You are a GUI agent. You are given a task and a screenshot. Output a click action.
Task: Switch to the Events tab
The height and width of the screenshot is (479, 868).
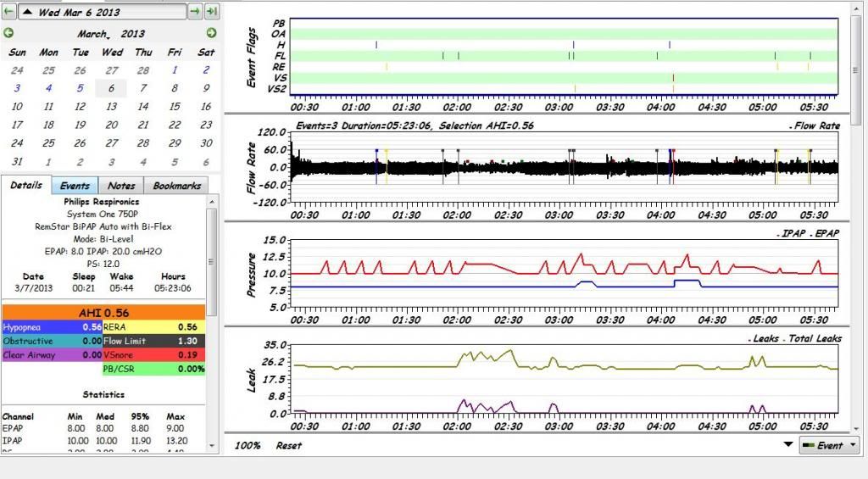(x=75, y=186)
